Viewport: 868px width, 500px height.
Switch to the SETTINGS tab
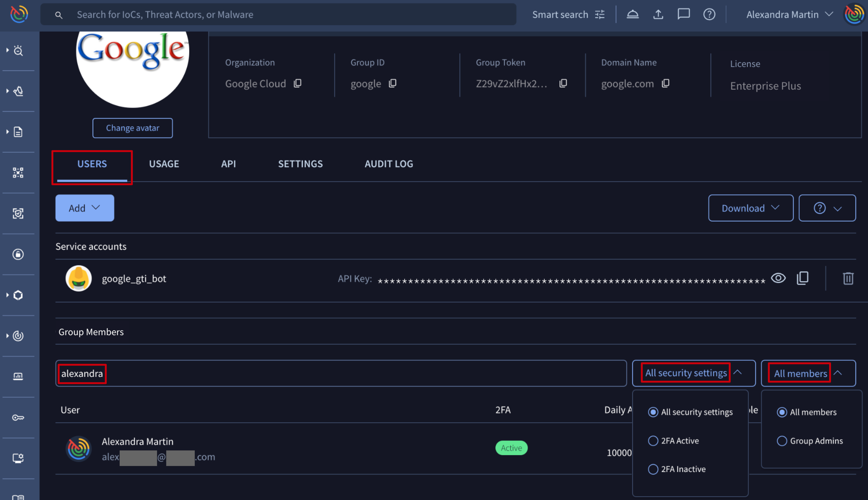[x=300, y=164]
